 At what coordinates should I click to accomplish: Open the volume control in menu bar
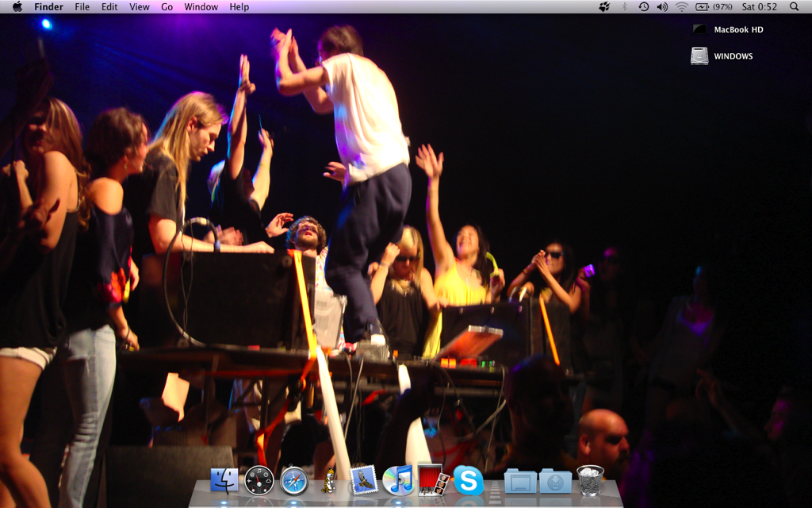[662, 6]
